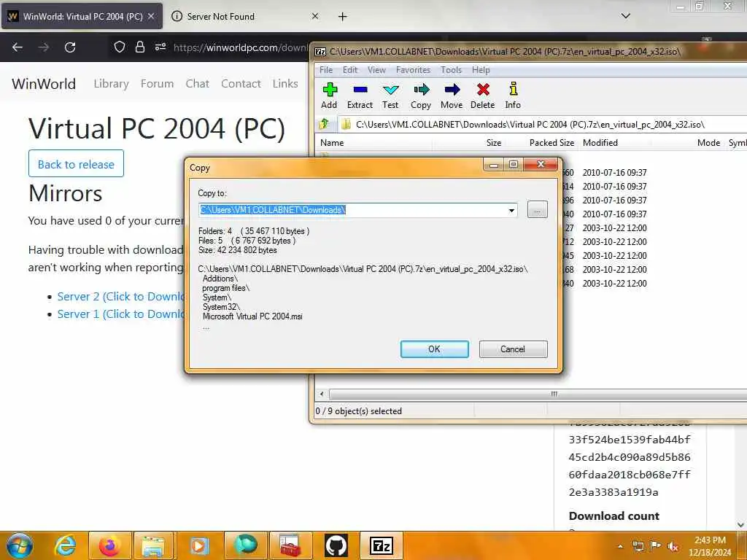Screen dimensions: 747x560
Task: Open Windows Explorer from the taskbar
Action: pos(153,545)
